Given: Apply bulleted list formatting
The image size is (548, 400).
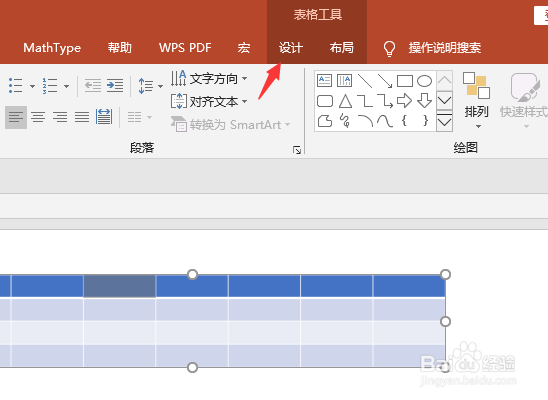Looking at the screenshot, I should point(16,86).
